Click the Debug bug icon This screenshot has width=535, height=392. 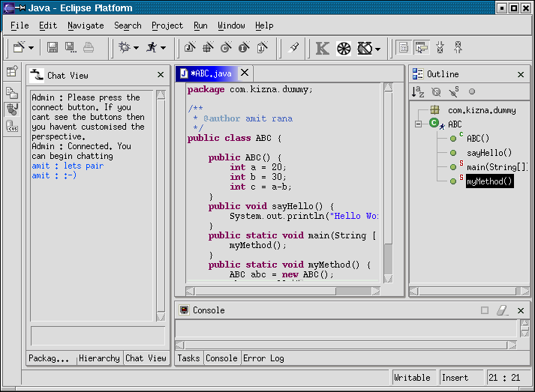pos(125,48)
